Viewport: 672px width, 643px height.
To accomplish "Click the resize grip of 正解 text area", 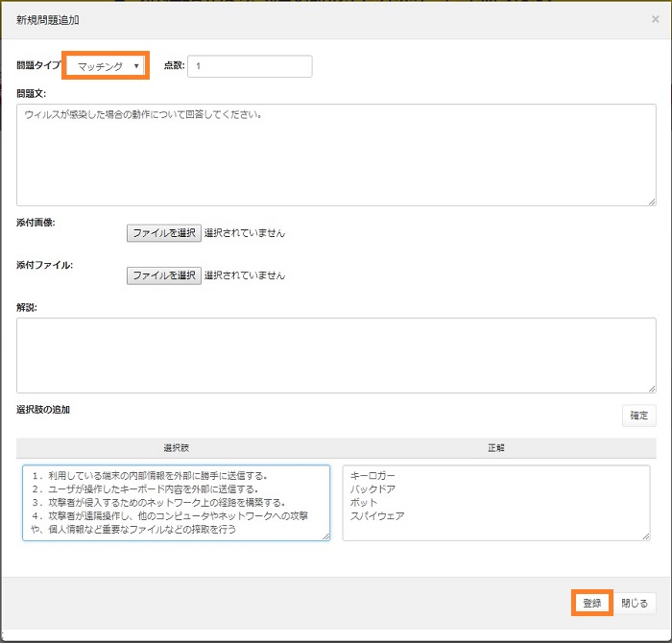I will 645,536.
